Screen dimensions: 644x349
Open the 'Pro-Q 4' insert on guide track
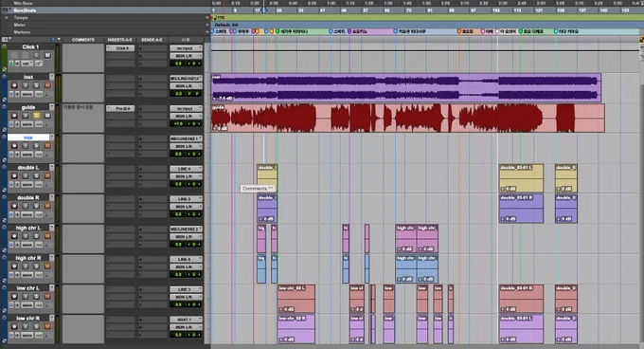click(120, 108)
